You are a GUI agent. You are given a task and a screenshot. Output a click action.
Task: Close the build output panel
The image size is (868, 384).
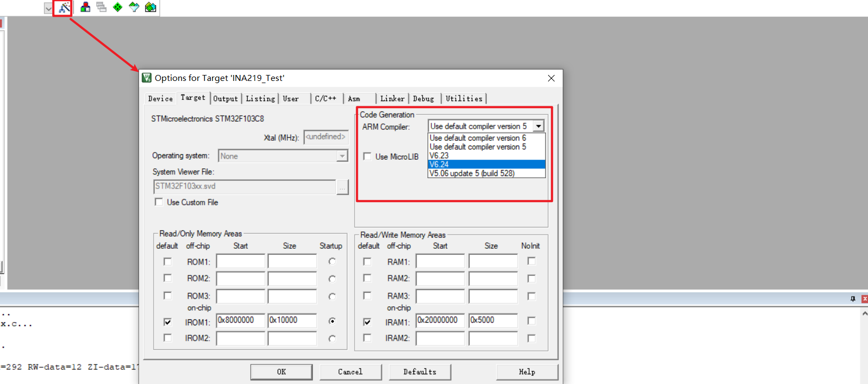coord(864,299)
